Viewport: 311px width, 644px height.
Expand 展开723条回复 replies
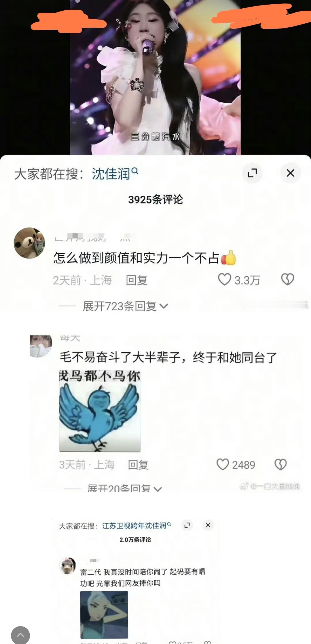(125, 306)
